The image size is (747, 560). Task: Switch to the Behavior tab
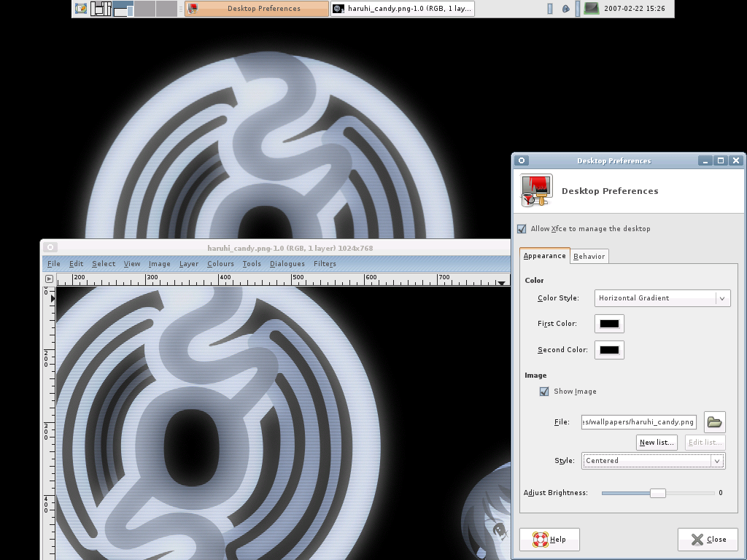click(589, 256)
